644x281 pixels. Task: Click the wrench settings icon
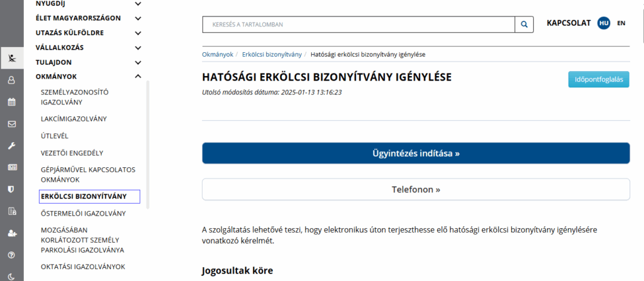point(11,146)
